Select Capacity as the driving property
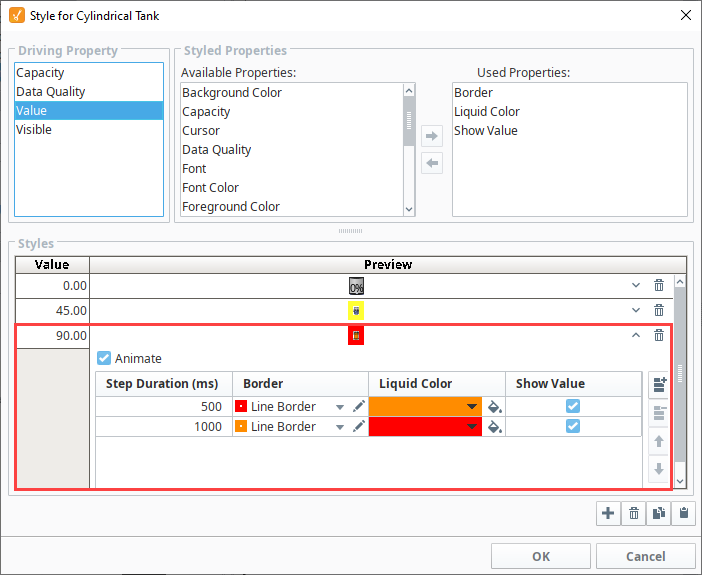The height and width of the screenshot is (575, 702). 89,73
